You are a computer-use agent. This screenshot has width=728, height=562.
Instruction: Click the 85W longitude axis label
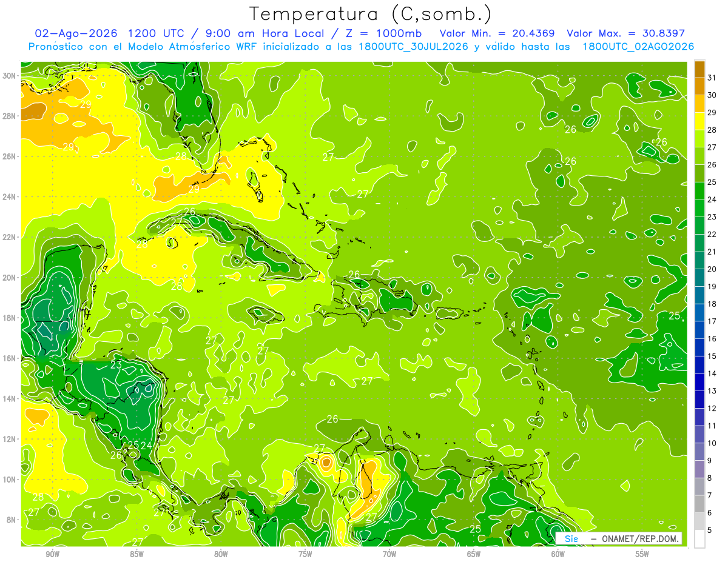(x=136, y=554)
